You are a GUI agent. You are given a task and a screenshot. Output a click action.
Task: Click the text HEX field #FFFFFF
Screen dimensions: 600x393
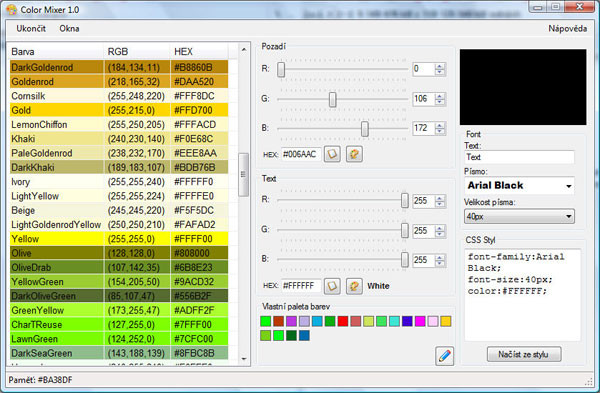coord(301,286)
